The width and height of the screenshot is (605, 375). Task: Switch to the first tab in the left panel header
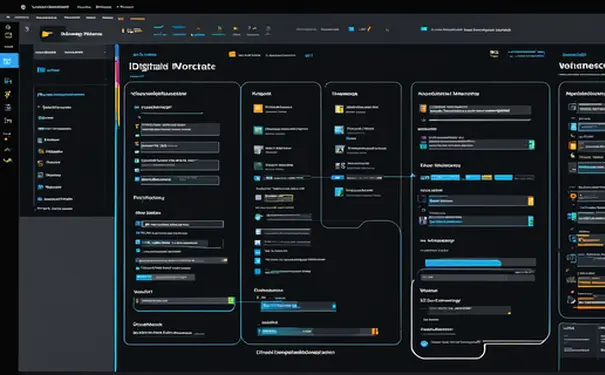(x=46, y=52)
